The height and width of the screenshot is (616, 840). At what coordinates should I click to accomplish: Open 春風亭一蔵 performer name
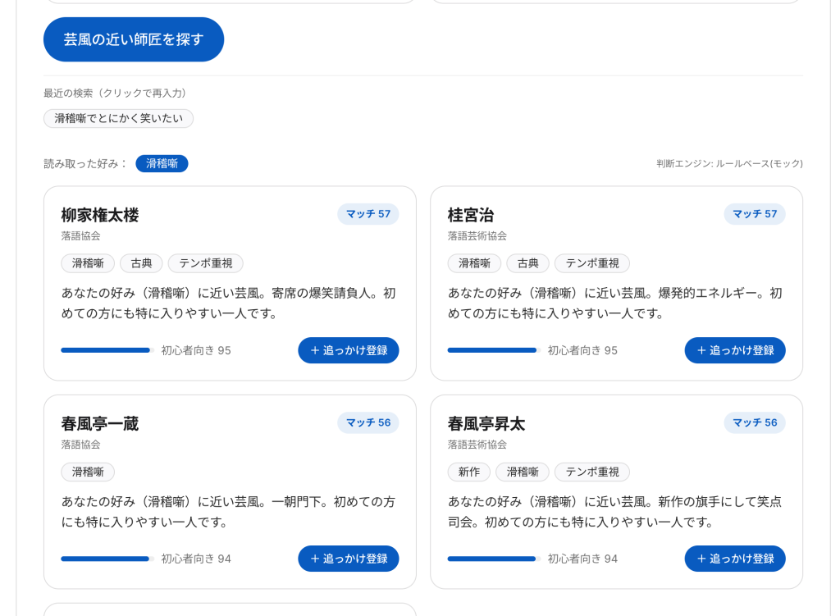(100, 424)
